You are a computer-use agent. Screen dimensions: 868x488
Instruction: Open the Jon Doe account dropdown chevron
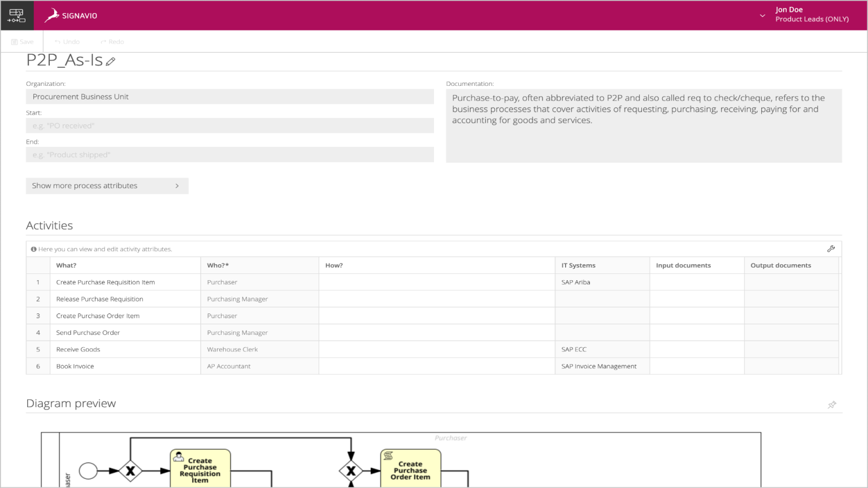point(761,17)
